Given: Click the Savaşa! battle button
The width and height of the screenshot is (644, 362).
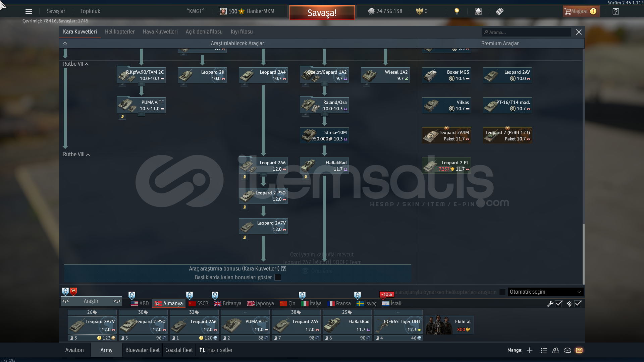Looking at the screenshot, I should pos(322,13).
